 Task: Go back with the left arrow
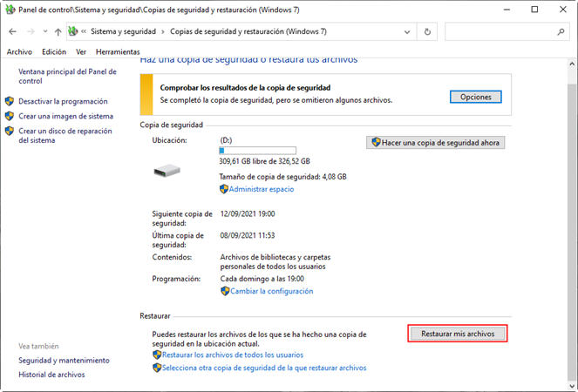(12, 32)
